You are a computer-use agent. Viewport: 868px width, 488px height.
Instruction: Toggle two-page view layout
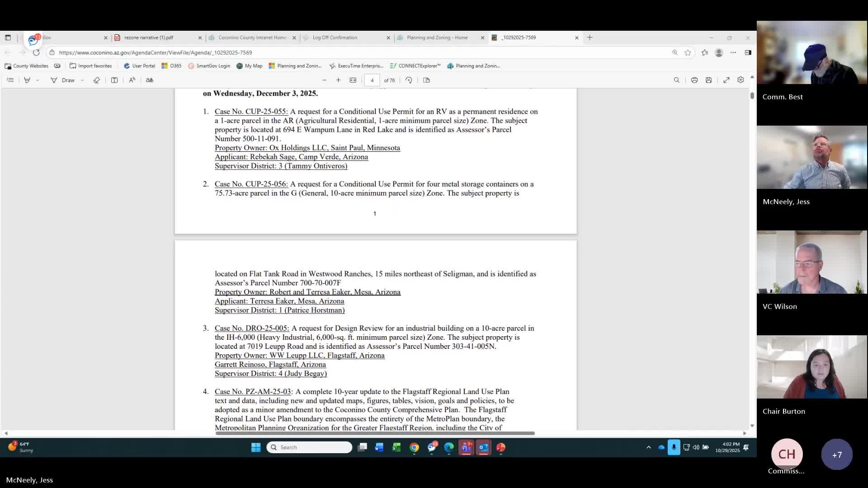[426, 80]
